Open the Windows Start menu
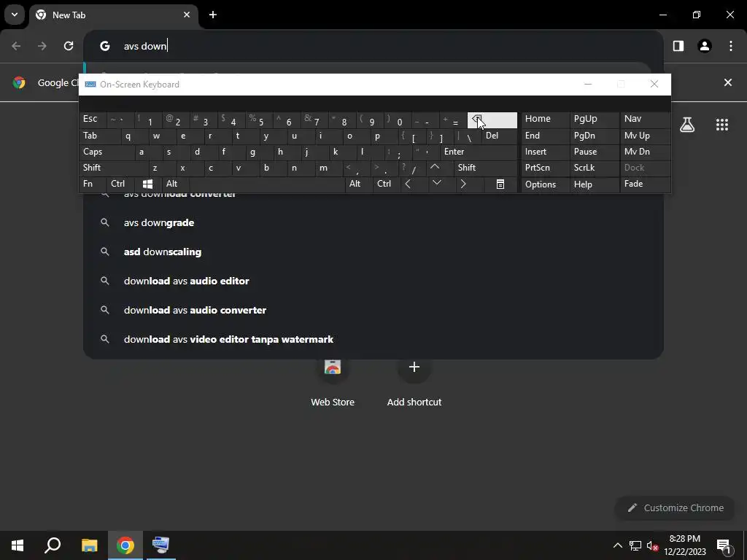 pyautogui.click(x=18, y=545)
